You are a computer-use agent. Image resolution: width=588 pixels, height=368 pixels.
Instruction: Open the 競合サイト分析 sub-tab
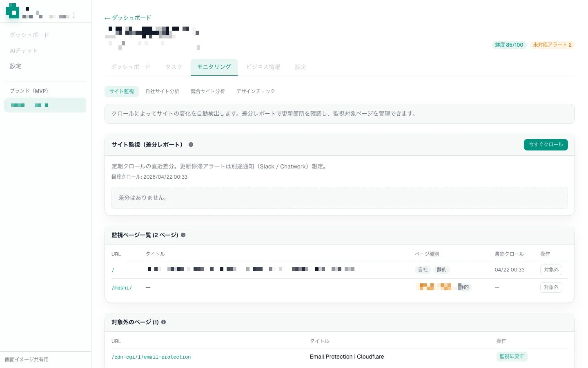click(x=208, y=92)
